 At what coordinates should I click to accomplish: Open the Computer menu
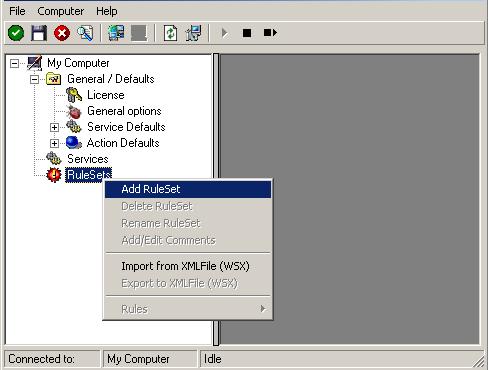(61, 11)
